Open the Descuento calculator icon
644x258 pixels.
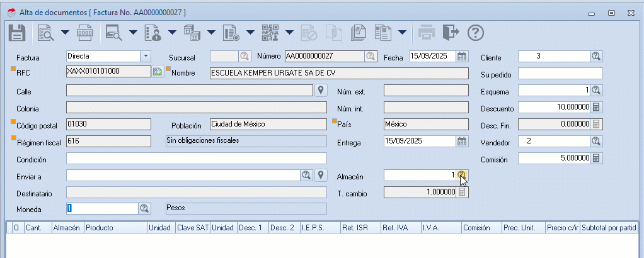596,107
